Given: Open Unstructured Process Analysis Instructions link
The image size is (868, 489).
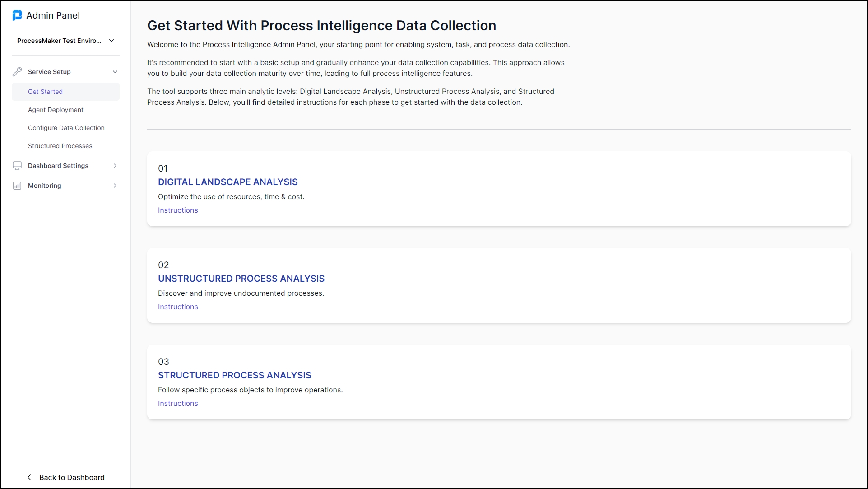Looking at the screenshot, I should tap(178, 307).
